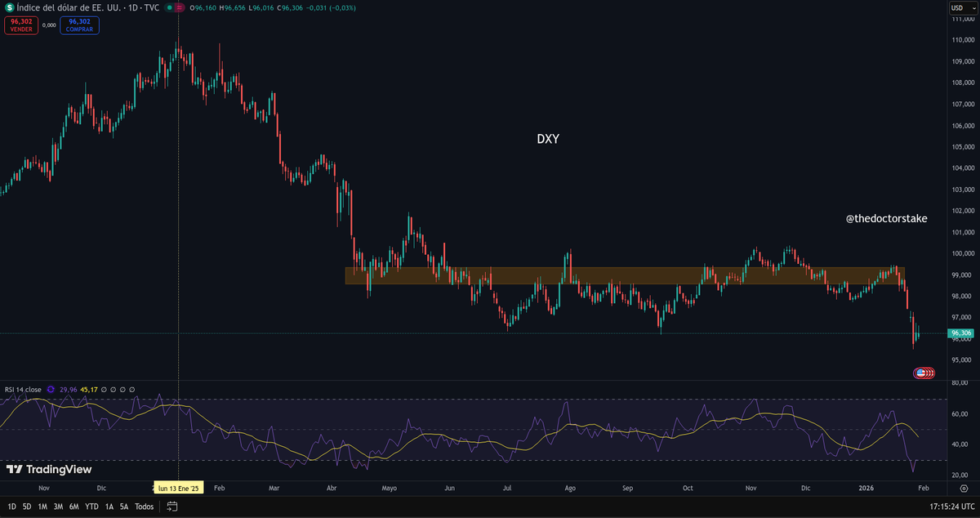Click the TradingView logo
The image size is (980, 518).
49,470
